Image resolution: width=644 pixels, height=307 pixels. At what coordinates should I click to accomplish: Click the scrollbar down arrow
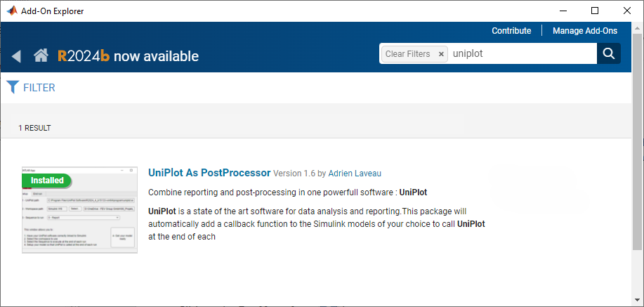click(x=638, y=301)
